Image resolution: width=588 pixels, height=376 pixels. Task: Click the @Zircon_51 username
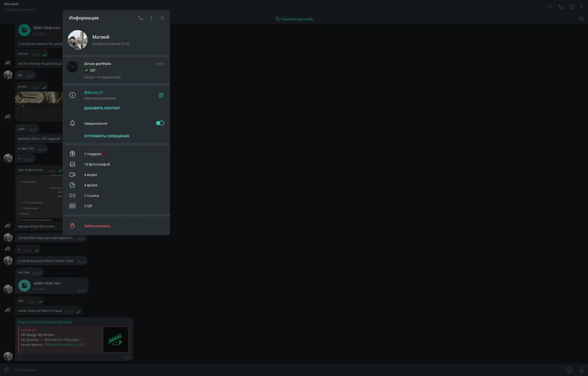94,93
